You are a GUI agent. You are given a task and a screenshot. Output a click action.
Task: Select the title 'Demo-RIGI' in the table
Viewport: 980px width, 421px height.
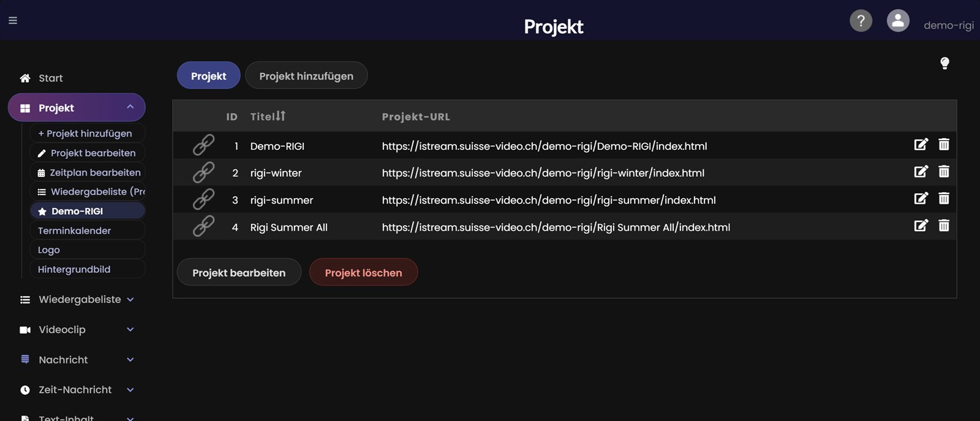coord(277,146)
